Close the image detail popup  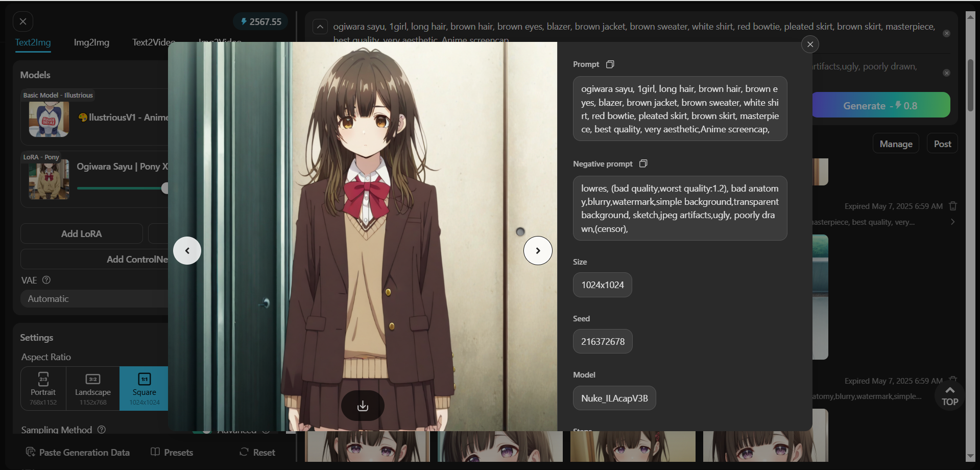tap(810, 44)
